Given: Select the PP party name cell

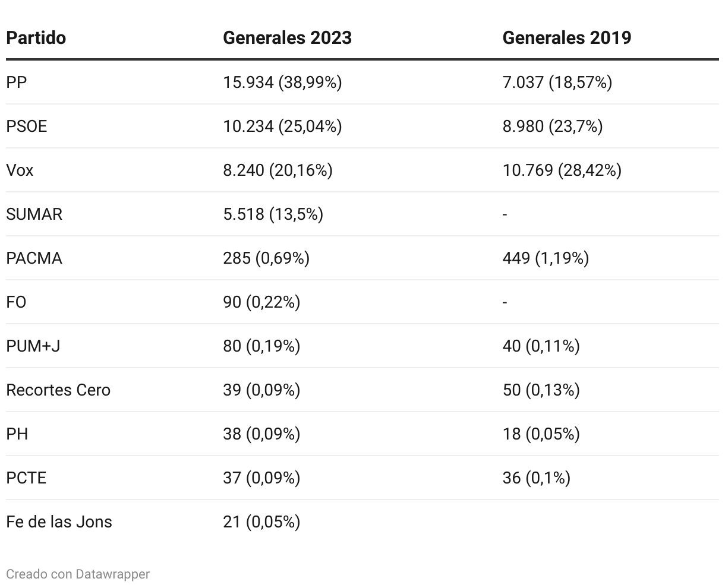Looking at the screenshot, I should tap(17, 82).
